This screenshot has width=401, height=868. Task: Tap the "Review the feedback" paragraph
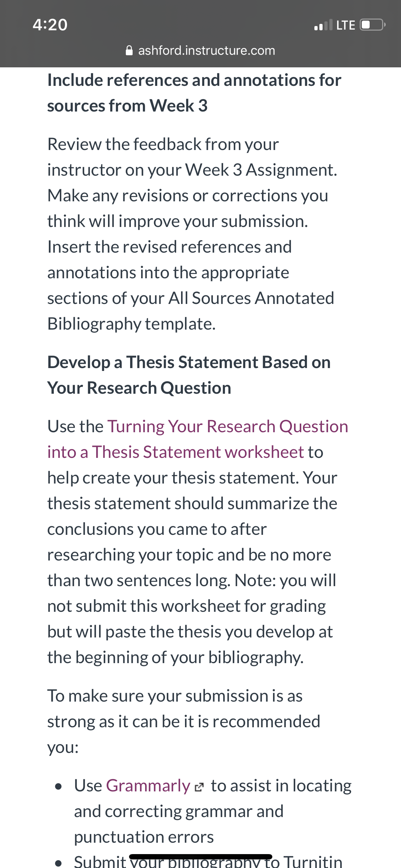pyautogui.click(x=192, y=234)
